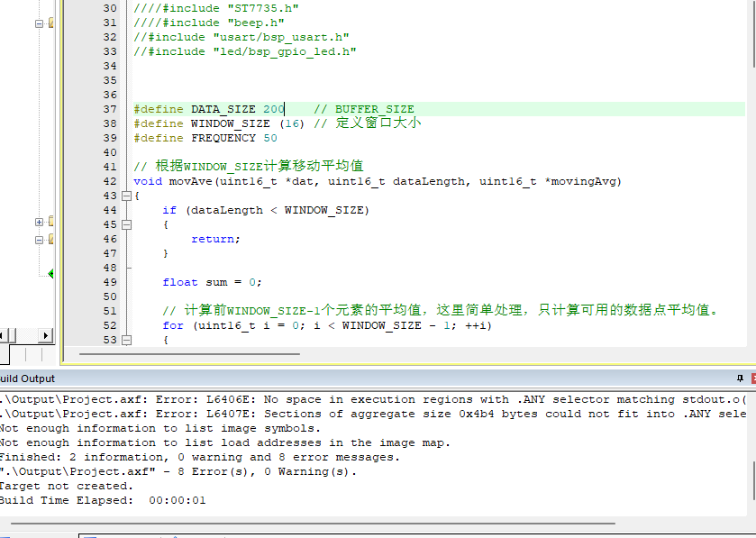Click the for loop header on line 52
The image size is (756, 538).
point(327,326)
